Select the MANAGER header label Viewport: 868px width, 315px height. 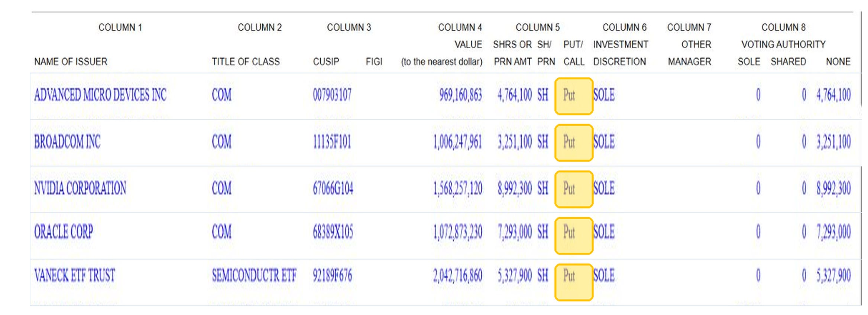coord(689,62)
